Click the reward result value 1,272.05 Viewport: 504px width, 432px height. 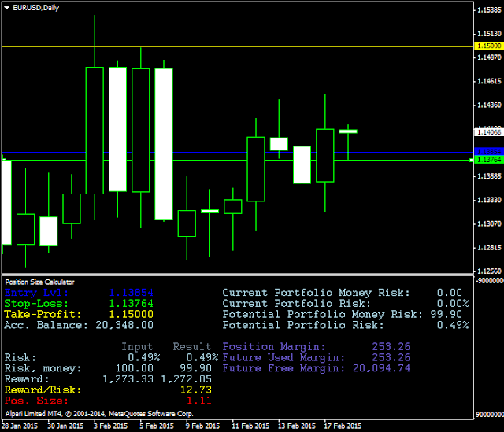point(186,379)
